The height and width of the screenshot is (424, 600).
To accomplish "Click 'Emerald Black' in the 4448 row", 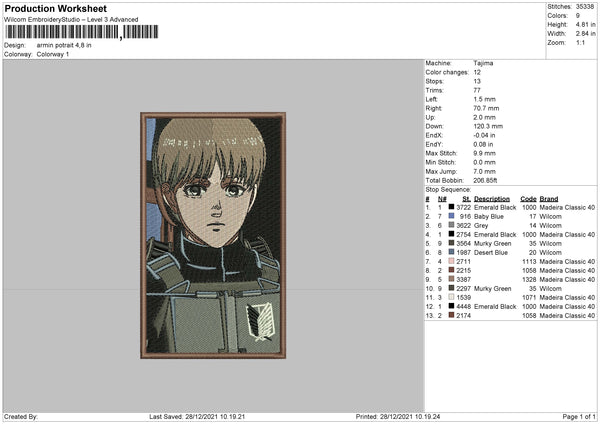I will (x=495, y=307).
